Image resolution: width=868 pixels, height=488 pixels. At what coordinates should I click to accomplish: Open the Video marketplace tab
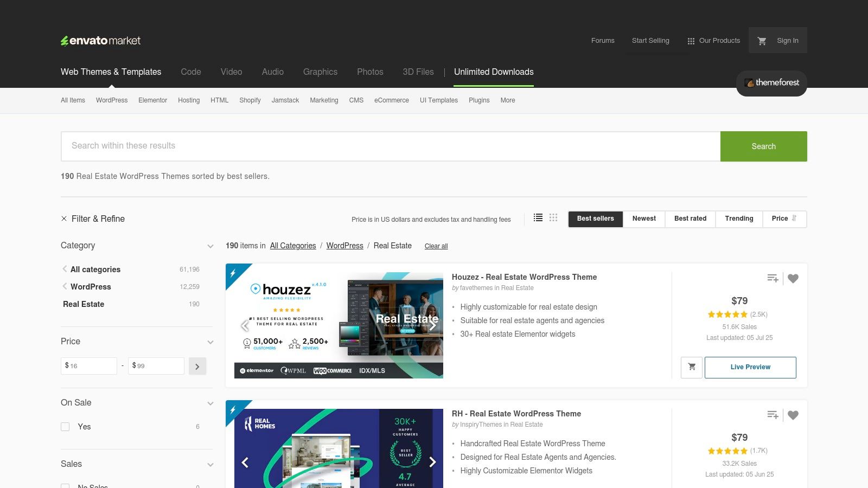(231, 72)
